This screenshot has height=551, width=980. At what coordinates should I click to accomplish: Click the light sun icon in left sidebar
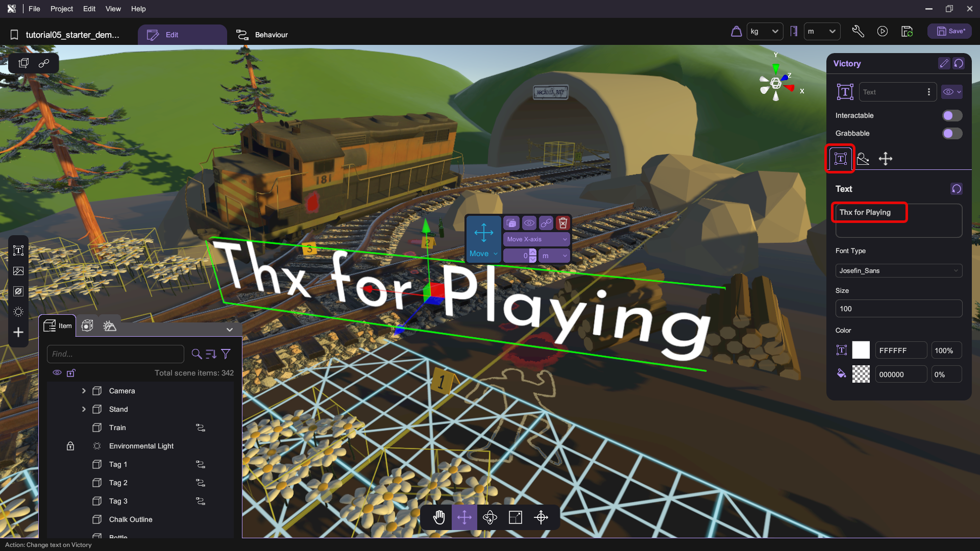click(18, 312)
